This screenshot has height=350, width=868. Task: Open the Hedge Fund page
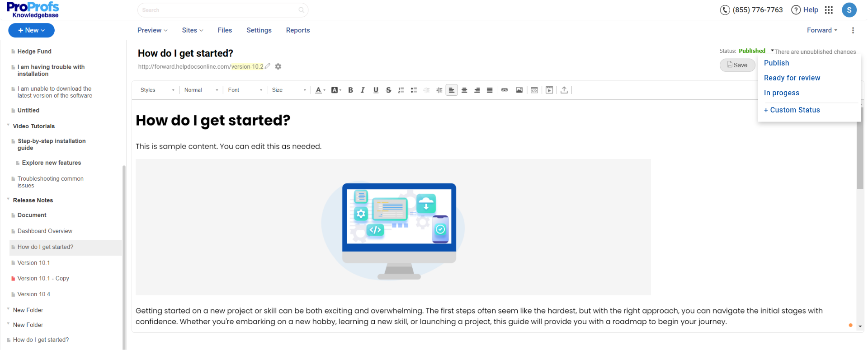point(34,51)
